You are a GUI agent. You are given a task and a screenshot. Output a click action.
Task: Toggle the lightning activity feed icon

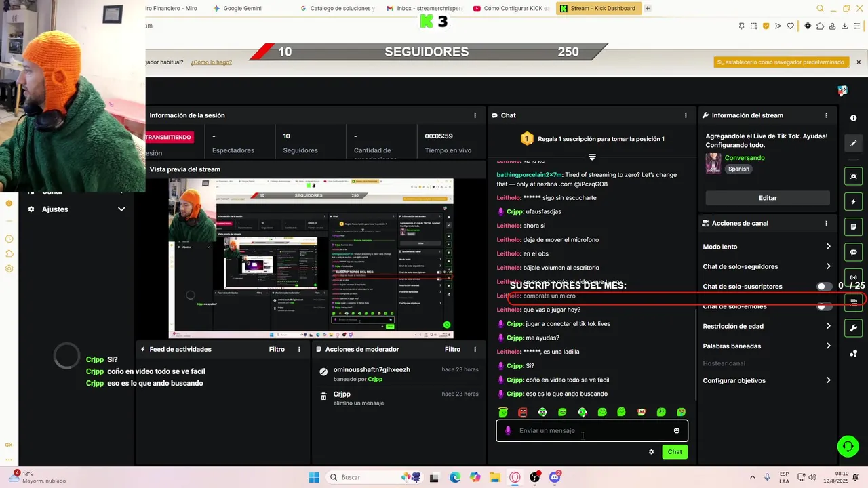click(x=853, y=202)
